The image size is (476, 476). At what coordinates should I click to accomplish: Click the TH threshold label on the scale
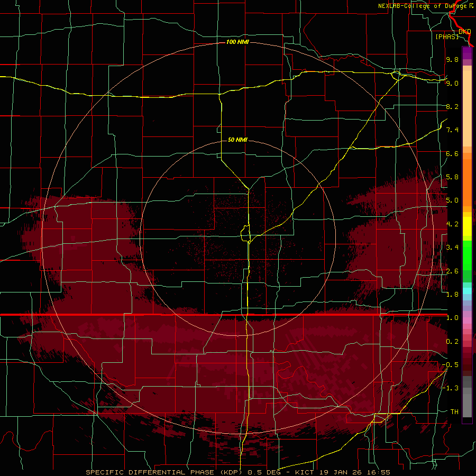pos(454,412)
